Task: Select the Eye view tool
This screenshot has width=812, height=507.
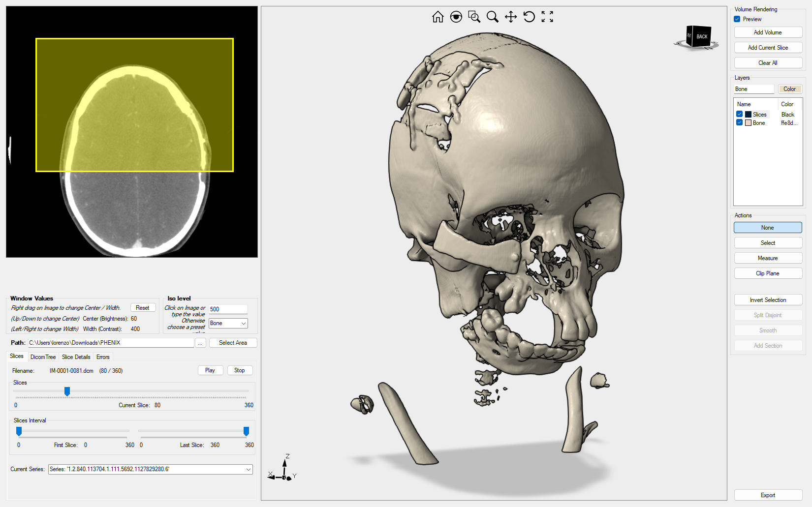Action: point(456,16)
